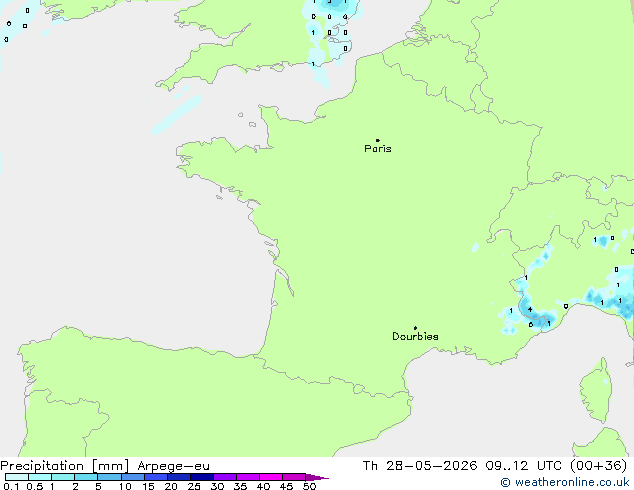The image size is (634, 490).
Task: Open the weatheronline.co.uk copyright link
Action: point(565,482)
